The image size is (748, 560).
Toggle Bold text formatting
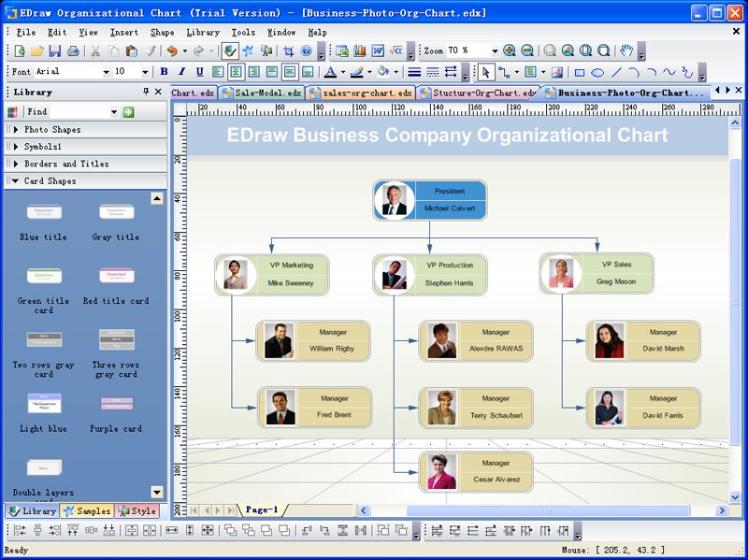164,72
